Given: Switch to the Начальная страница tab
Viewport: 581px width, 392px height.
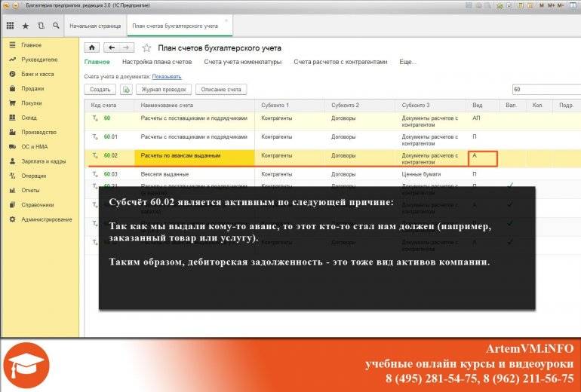Looking at the screenshot, I should (95, 26).
